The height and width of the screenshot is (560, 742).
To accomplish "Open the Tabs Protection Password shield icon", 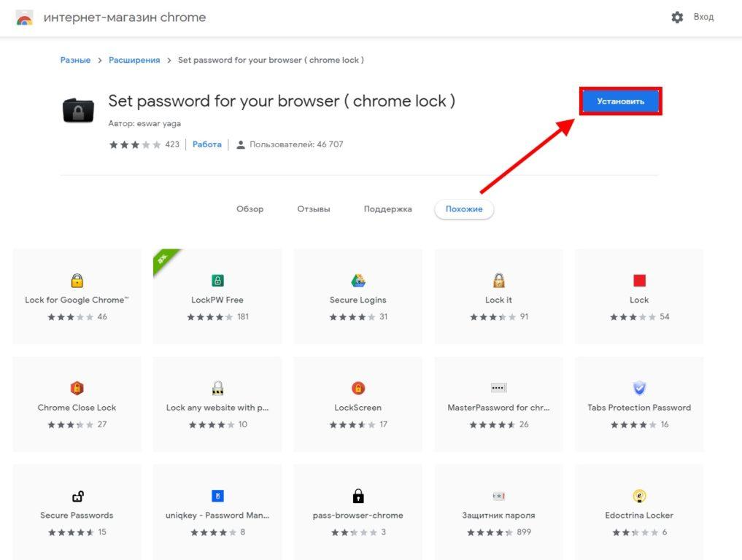I will (x=639, y=387).
